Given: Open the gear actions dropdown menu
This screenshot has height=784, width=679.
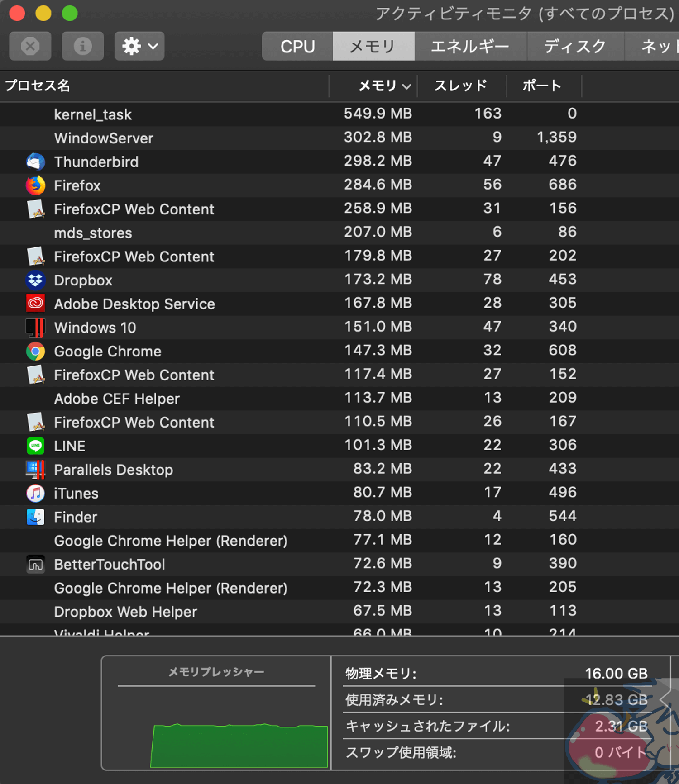Looking at the screenshot, I should [x=139, y=46].
